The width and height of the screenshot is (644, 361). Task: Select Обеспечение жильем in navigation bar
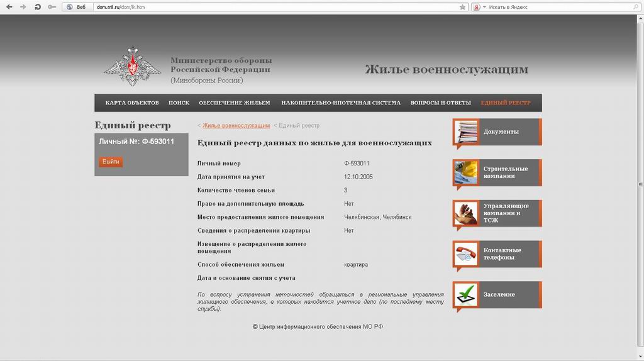tap(234, 103)
